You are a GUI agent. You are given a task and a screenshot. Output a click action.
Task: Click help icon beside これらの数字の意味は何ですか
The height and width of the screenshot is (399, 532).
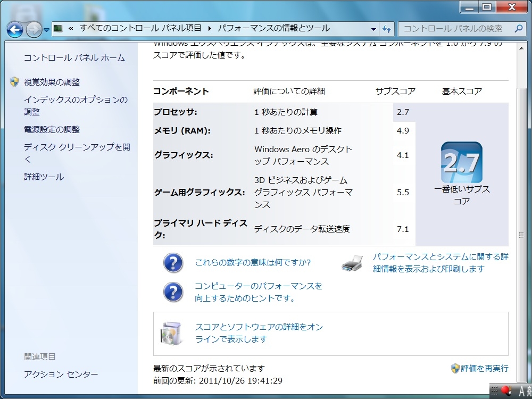tap(173, 263)
